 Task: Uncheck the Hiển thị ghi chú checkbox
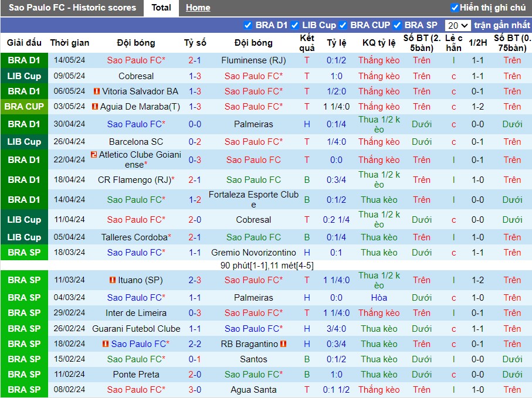tap(455, 8)
